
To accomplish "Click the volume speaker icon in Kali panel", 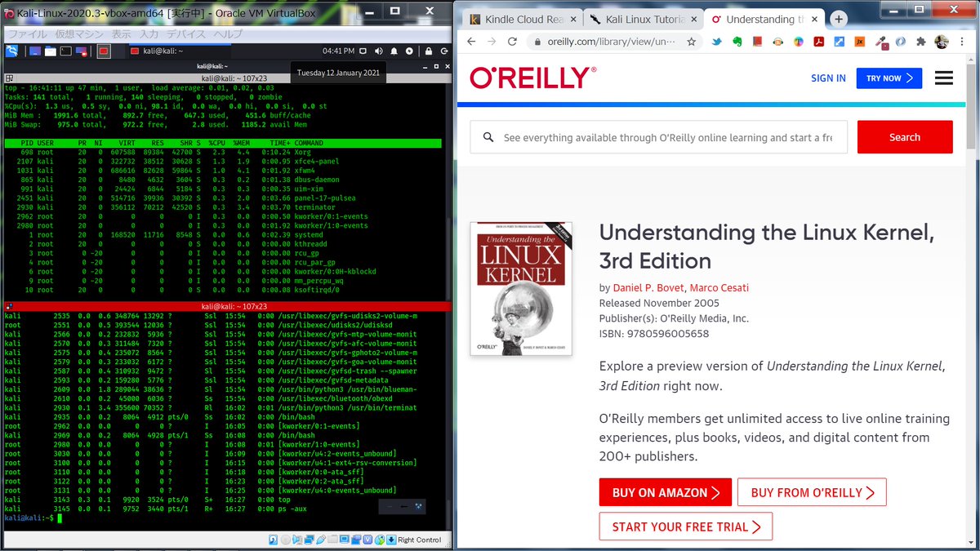I will [379, 51].
